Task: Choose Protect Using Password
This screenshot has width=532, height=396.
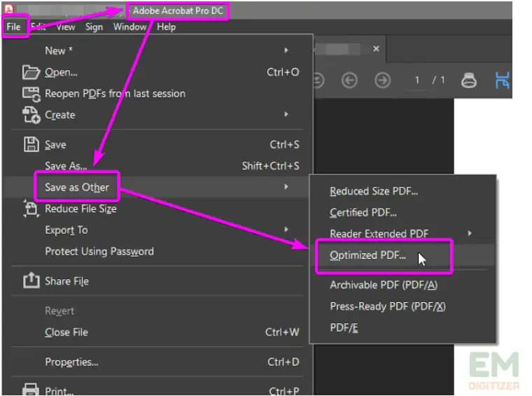Action: 99,251
